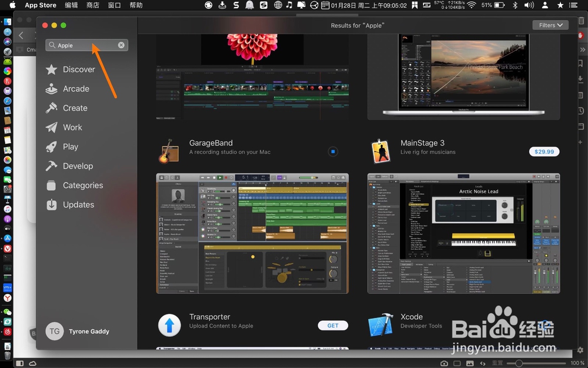Open the 帮助 menu

click(x=136, y=5)
